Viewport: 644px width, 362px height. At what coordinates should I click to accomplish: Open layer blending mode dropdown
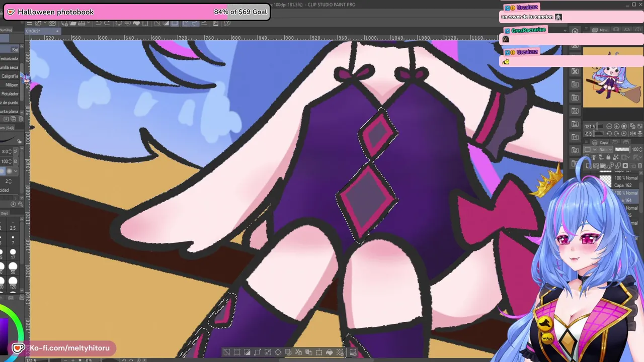tap(606, 149)
